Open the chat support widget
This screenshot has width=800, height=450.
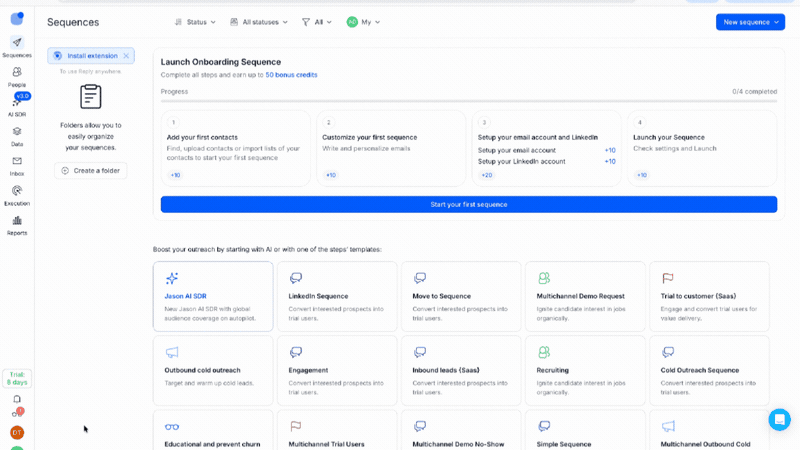tap(779, 419)
